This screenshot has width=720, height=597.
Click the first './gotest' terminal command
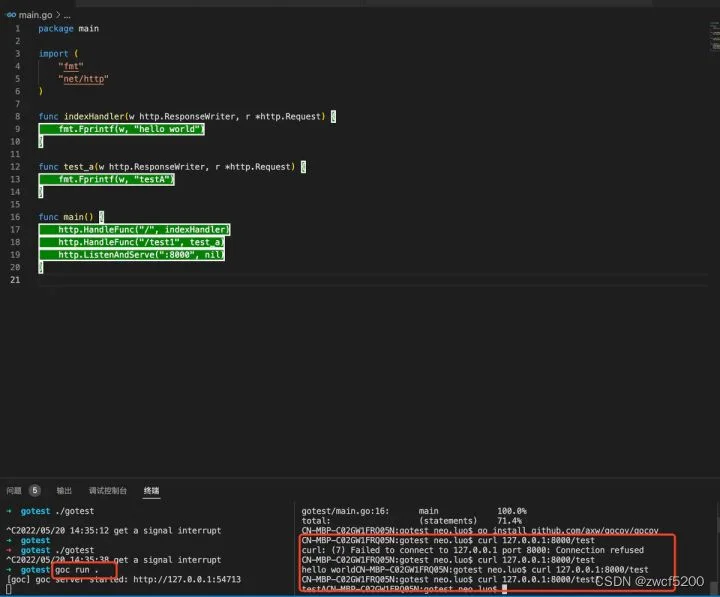[x=74, y=511]
